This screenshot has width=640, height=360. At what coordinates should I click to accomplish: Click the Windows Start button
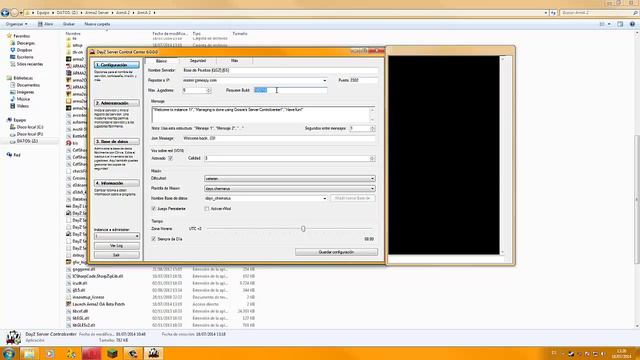9,353
